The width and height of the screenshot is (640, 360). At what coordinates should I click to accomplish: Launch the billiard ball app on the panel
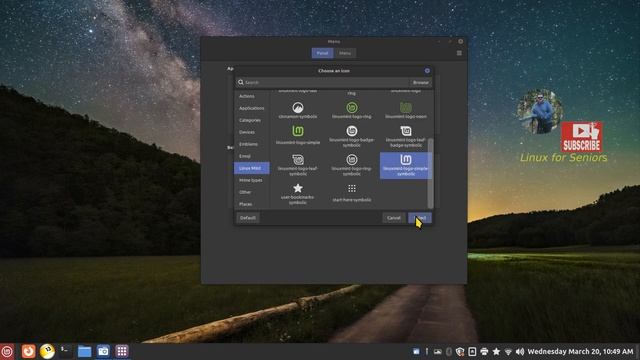point(47,351)
